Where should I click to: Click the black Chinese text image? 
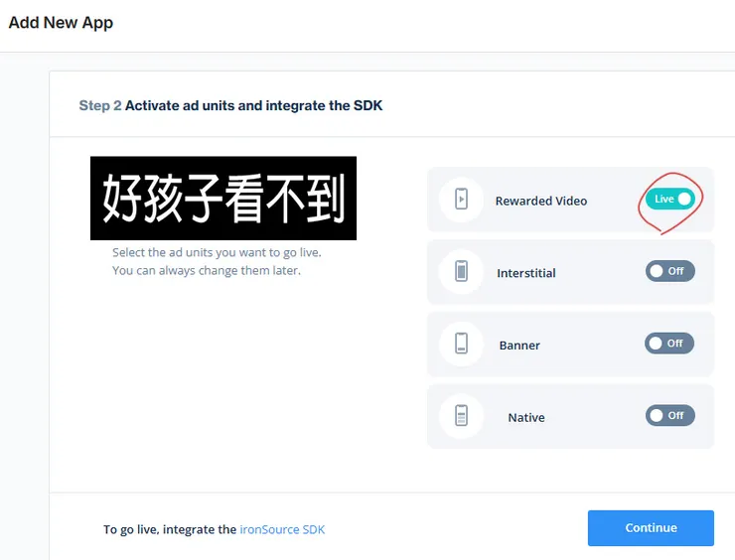point(223,199)
